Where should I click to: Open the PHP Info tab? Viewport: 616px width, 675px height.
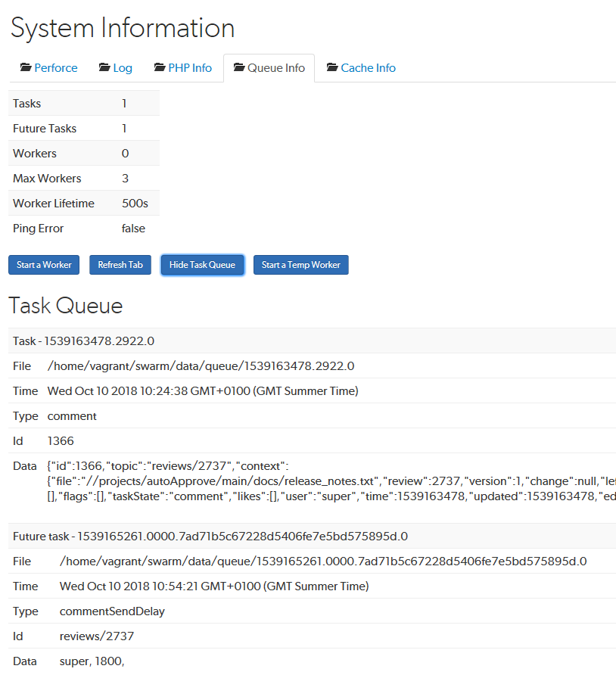coord(183,68)
